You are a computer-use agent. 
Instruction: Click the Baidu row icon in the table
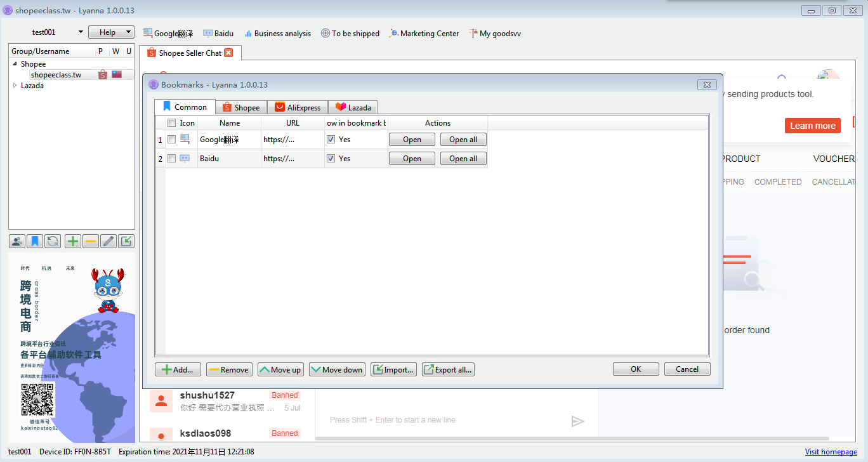tap(185, 159)
